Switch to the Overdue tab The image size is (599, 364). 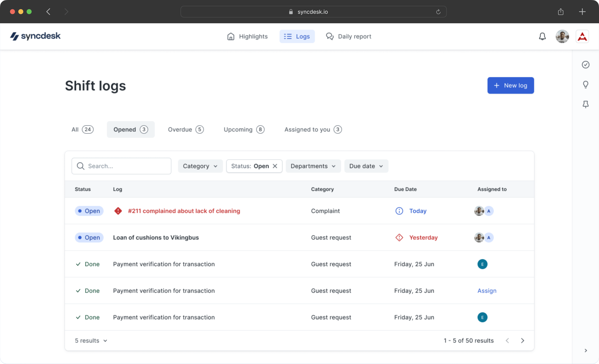186,129
